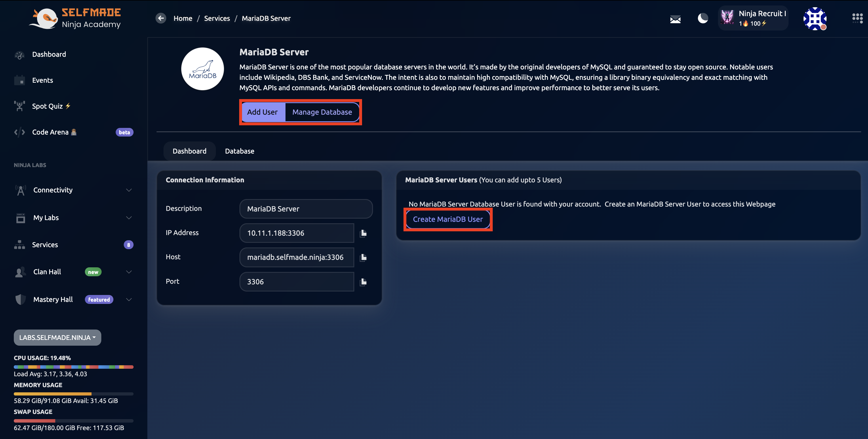Click the Add User button
Viewport: 868px width, 439px height.
262,112
